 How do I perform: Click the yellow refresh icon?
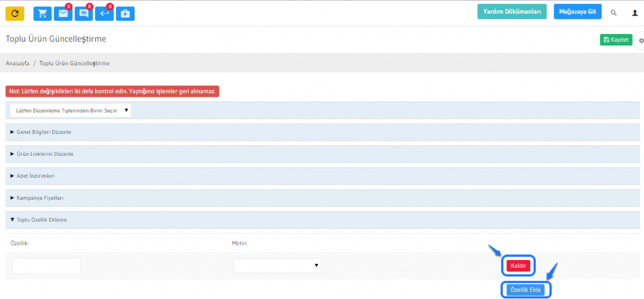(x=14, y=13)
